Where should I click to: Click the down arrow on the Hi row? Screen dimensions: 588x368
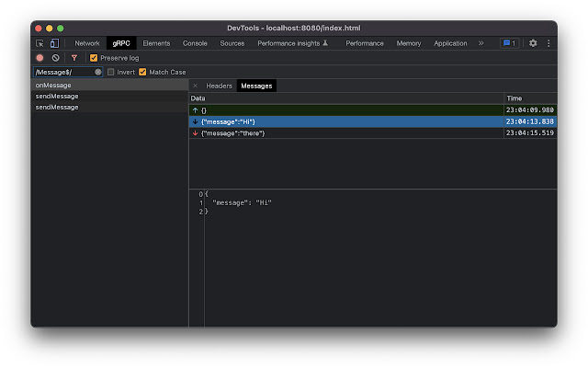195,121
